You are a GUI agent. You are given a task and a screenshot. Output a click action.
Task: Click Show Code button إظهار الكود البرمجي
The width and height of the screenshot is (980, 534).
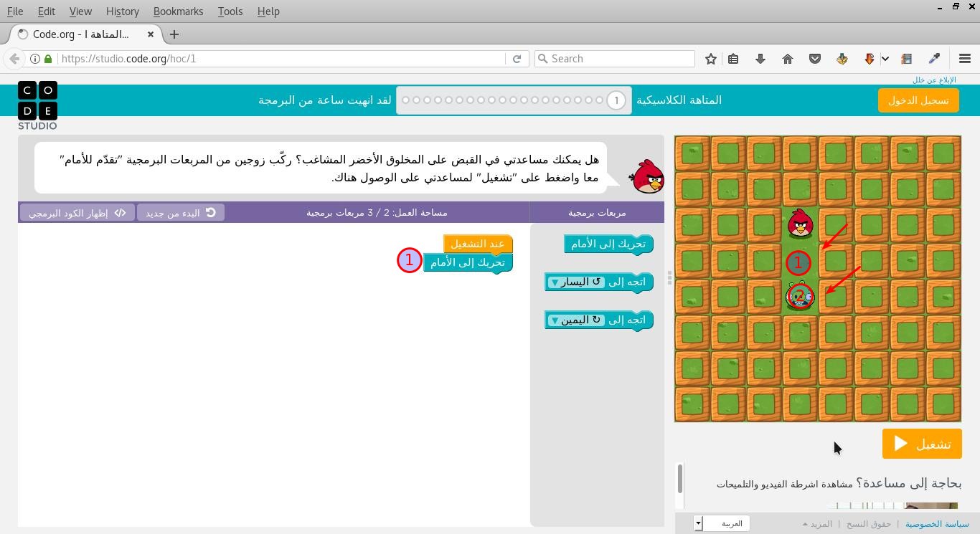coord(77,213)
